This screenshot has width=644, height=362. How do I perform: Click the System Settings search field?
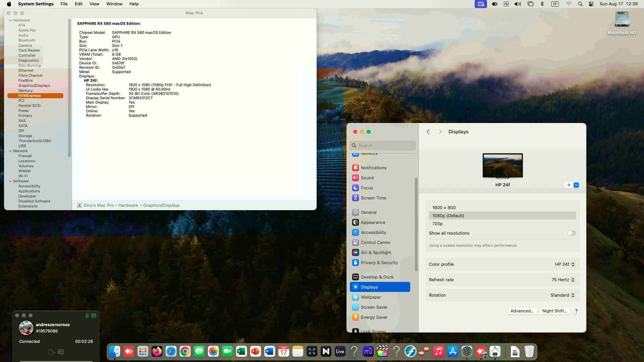pos(382,145)
